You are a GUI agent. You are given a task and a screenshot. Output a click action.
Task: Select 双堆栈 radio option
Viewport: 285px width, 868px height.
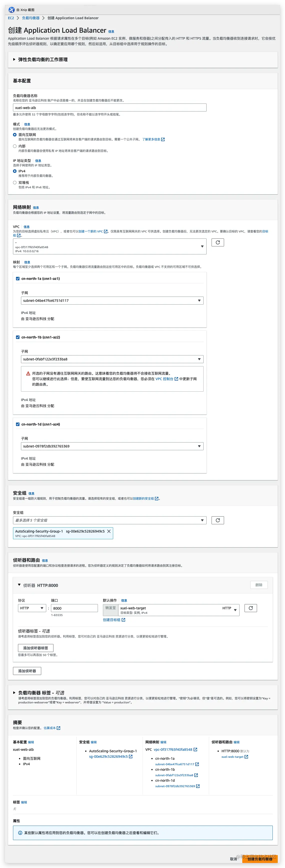[15, 183]
